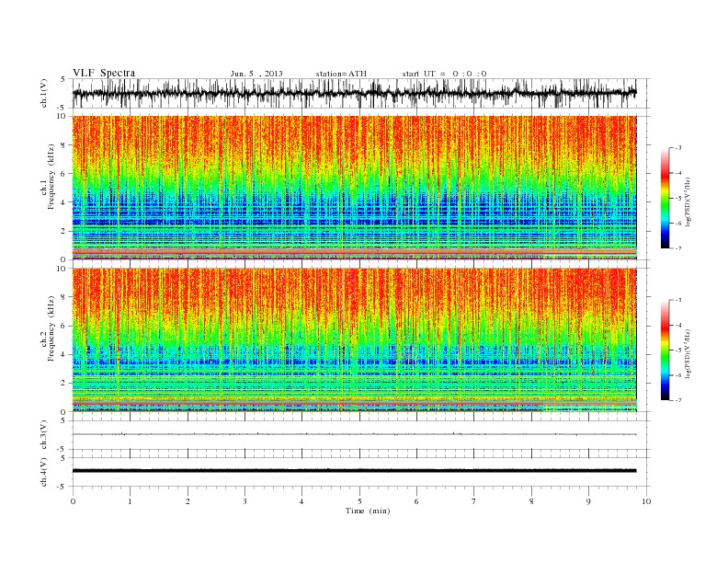Click the "start UT = 0:0:0" header text
This screenshot has height=563, width=728.
pos(444,74)
